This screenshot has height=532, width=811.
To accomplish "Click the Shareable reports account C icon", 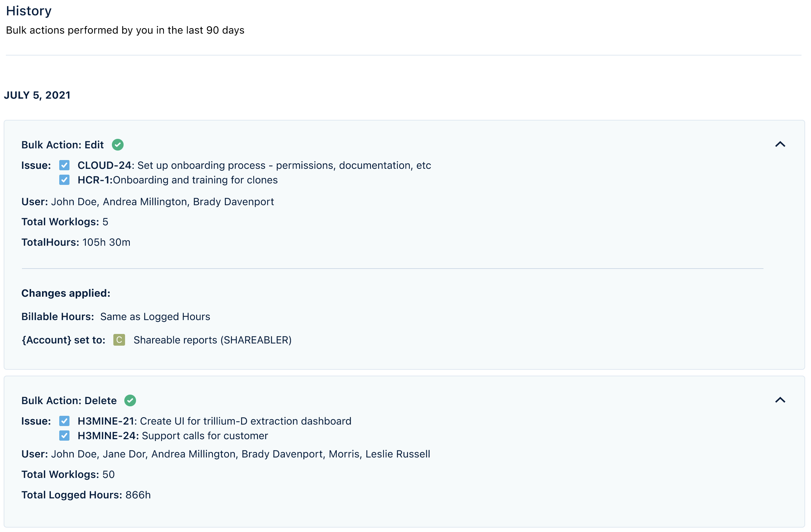I will coord(119,340).
